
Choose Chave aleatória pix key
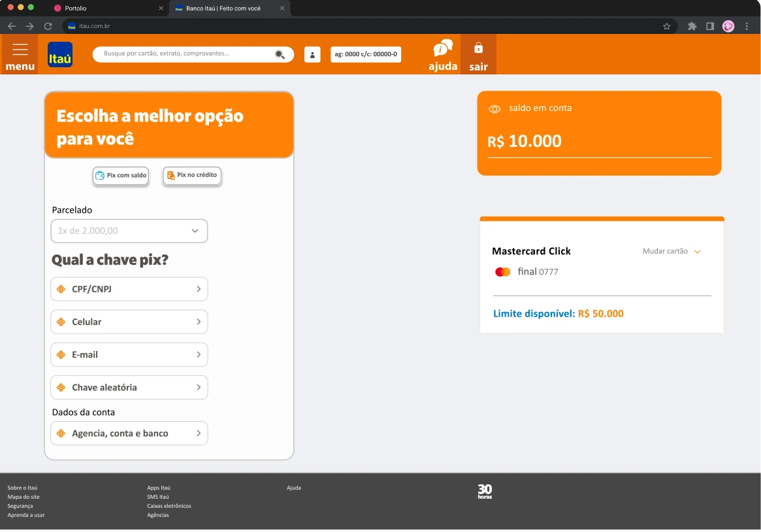pos(129,388)
